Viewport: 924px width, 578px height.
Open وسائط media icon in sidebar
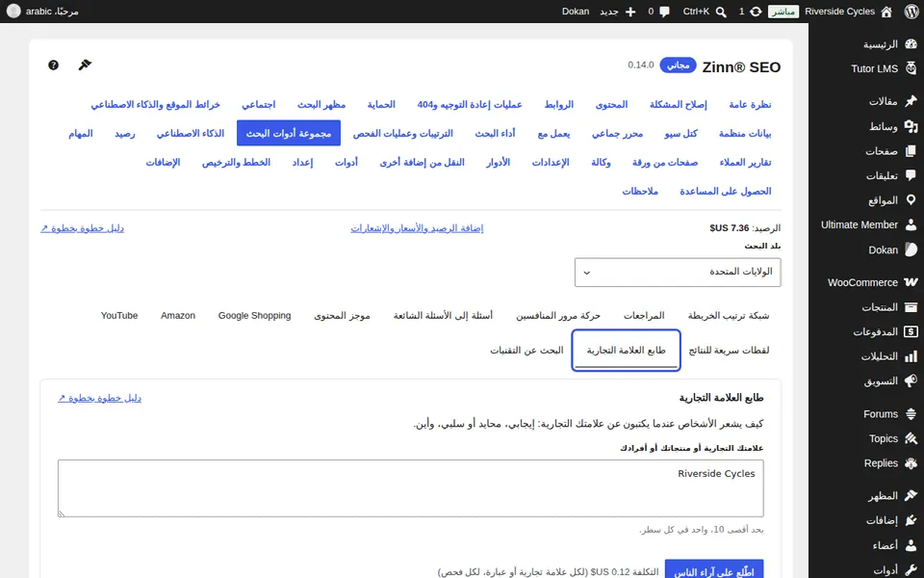911,126
